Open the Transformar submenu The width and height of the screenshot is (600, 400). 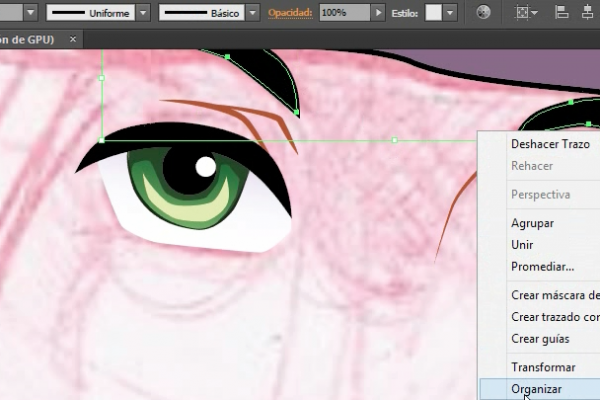543,368
